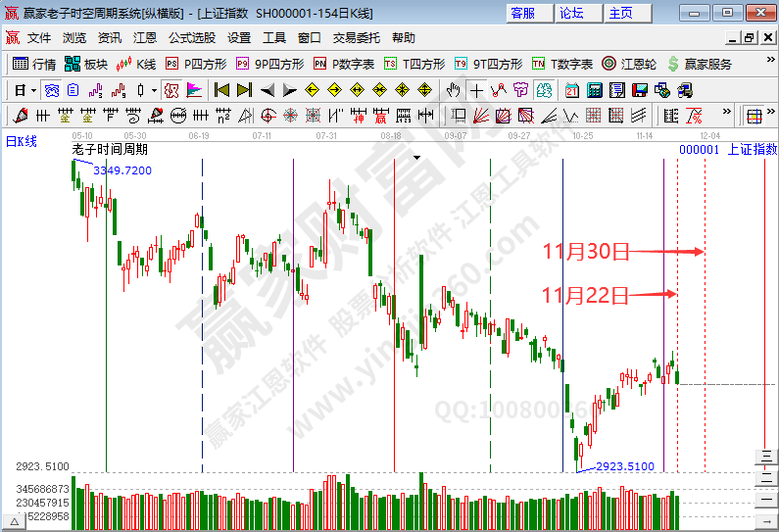Activate the crosshair cursor tool
This screenshot has height=532, width=779.
point(476,90)
